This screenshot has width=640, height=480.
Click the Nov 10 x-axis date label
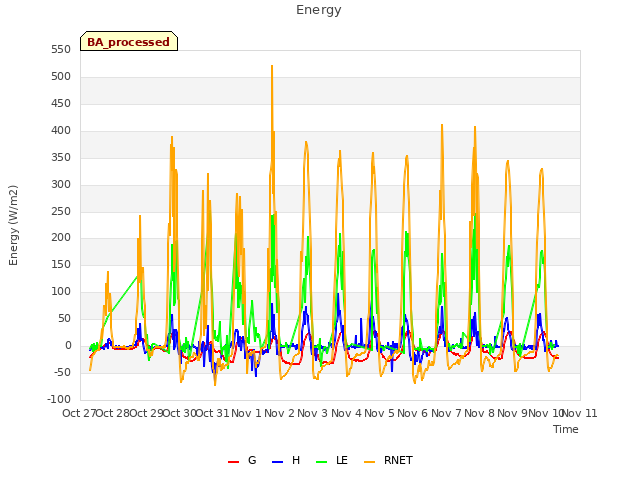(x=546, y=413)
